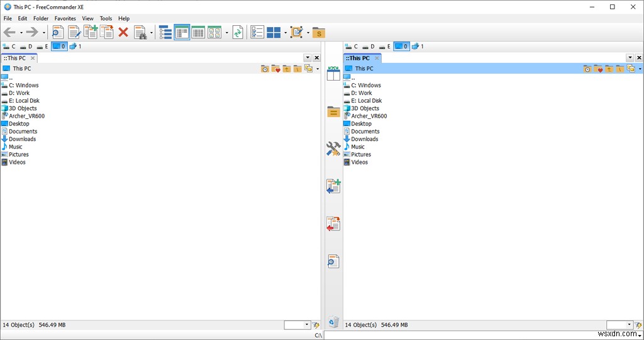
Task: Click the recycle bin icon at splitter bottom
Action: (333, 322)
